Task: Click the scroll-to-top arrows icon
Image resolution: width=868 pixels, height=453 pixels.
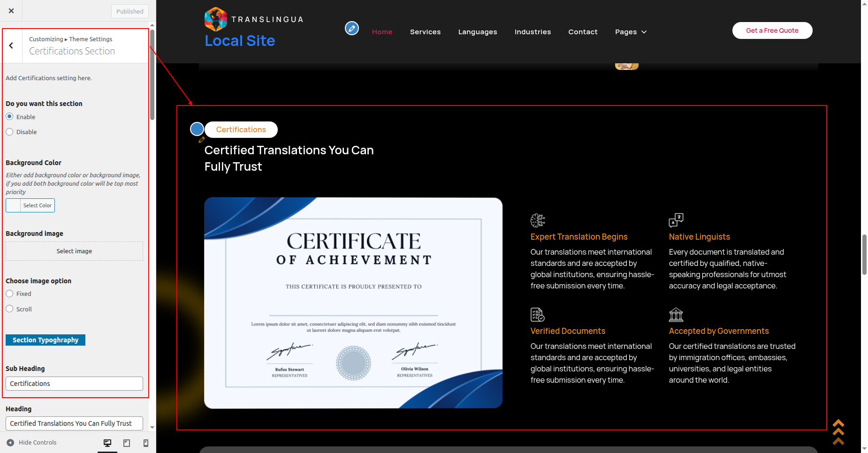Action: 838,432
